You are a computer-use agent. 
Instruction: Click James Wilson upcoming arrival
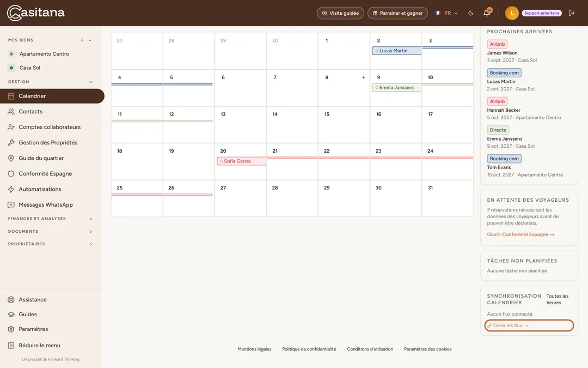pos(502,53)
